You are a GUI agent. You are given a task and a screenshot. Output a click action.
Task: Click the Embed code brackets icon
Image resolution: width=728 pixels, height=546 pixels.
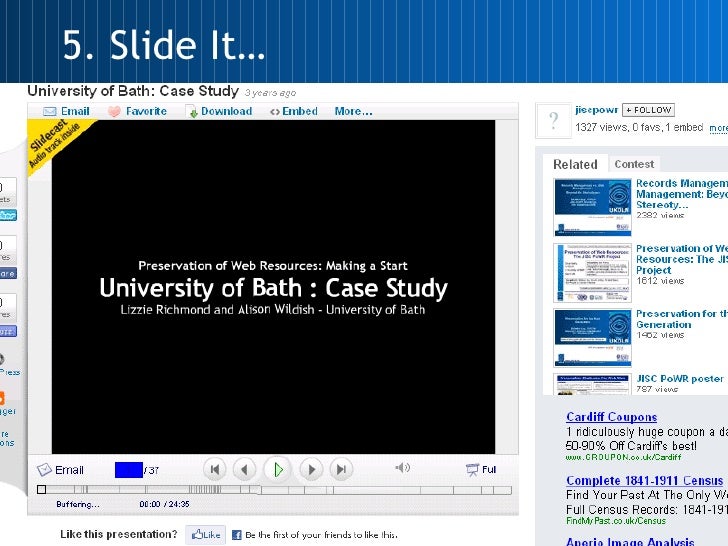(275, 112)
